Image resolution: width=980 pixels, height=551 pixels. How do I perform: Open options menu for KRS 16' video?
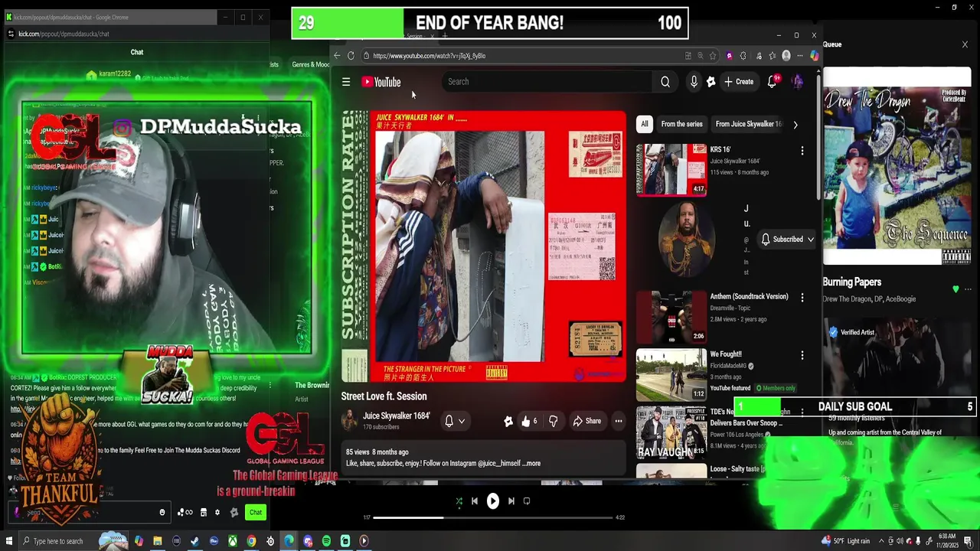(x=802, y=151)
